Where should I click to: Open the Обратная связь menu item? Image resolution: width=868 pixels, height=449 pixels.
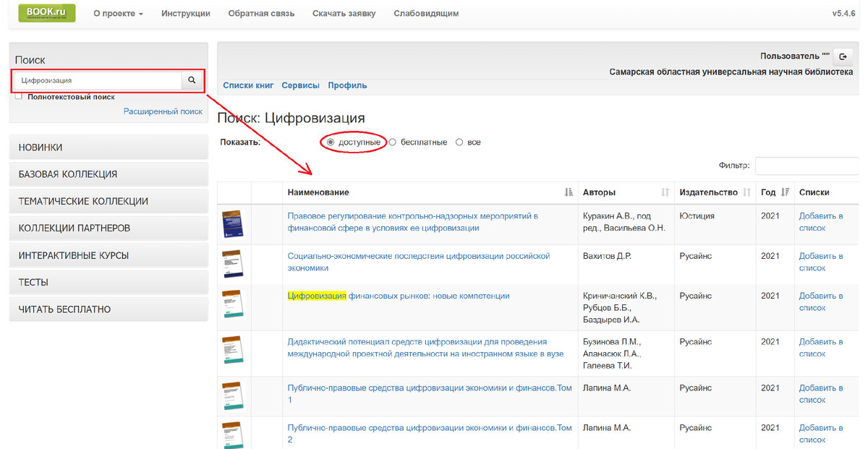261,14
